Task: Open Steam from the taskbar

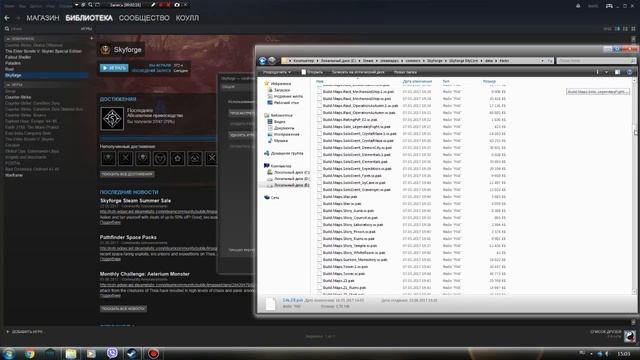Action: pos(131,353)
